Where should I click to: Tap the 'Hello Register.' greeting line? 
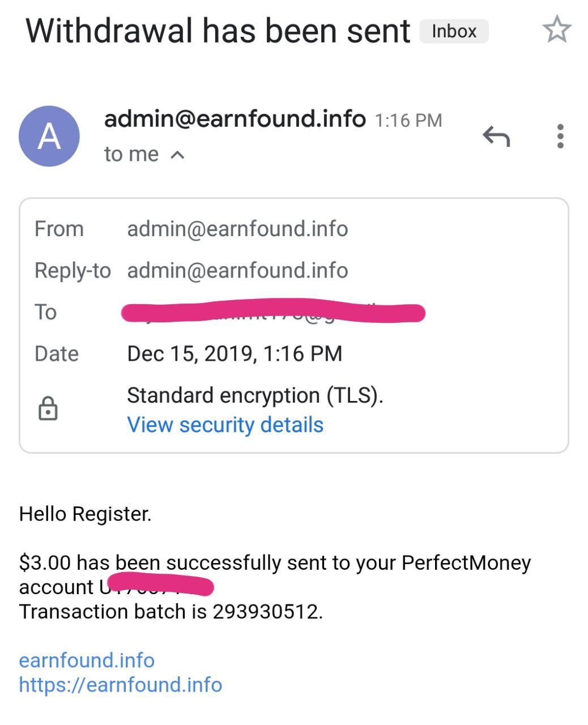point(85,514)
